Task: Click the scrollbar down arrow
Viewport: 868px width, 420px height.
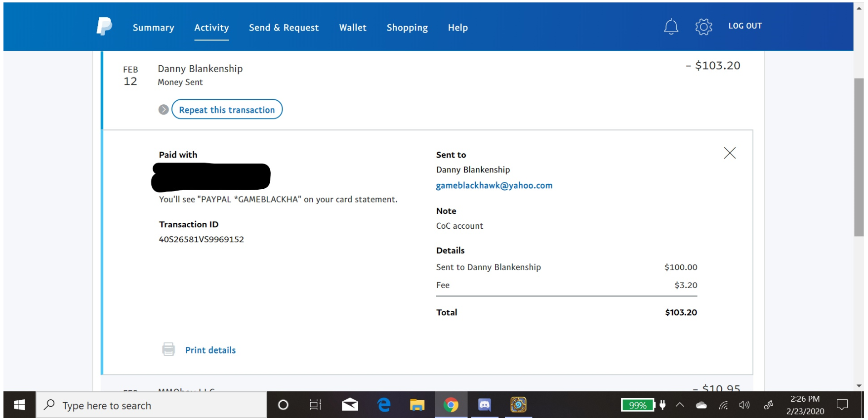Action: click(x=859, y=386)
